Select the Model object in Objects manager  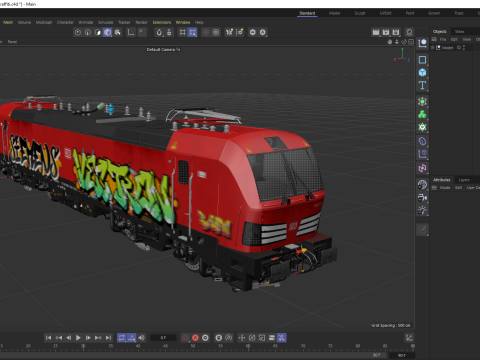point(447,48)
